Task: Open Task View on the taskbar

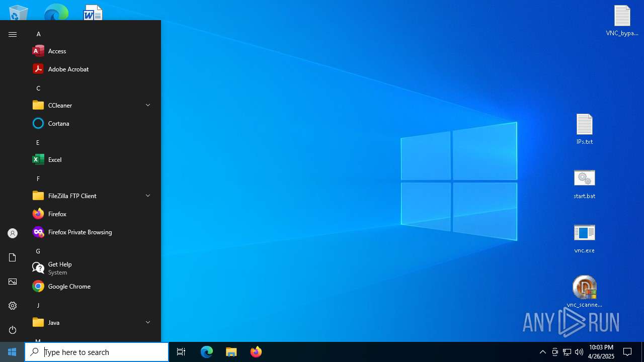Action: pyautogui.click(x=181, y=352)
